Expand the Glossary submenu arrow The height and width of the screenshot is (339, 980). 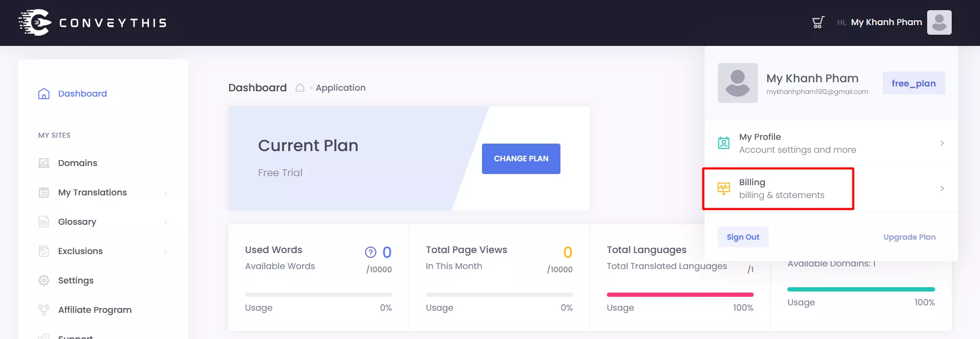coord(165,222)
